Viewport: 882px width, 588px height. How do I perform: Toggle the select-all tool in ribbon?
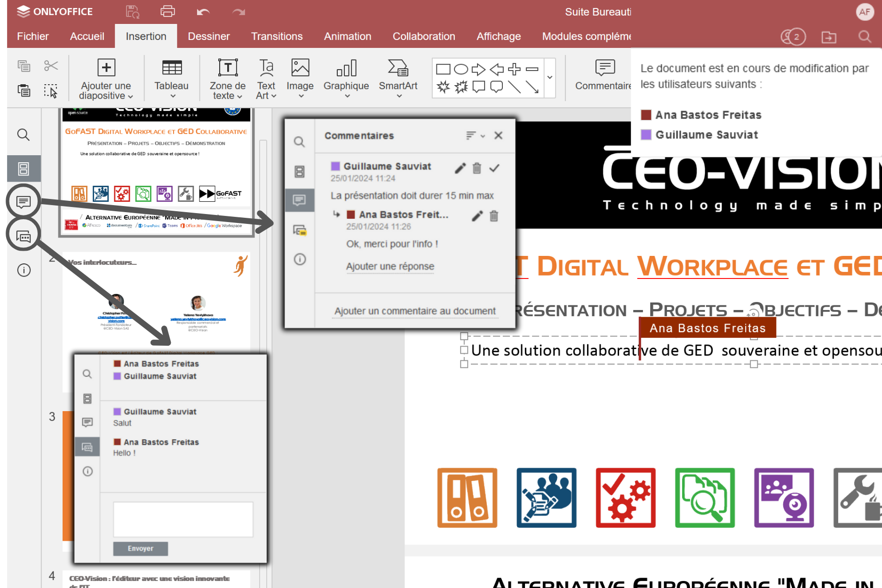51,91
